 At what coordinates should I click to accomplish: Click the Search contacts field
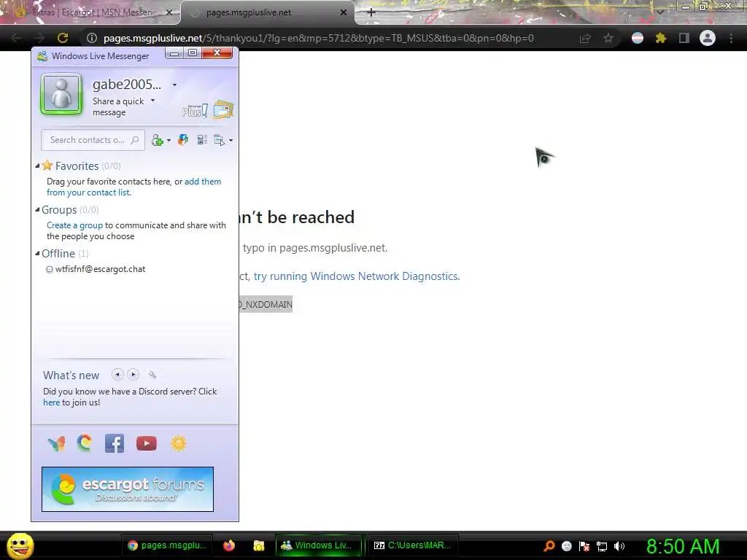coord(93,140)
